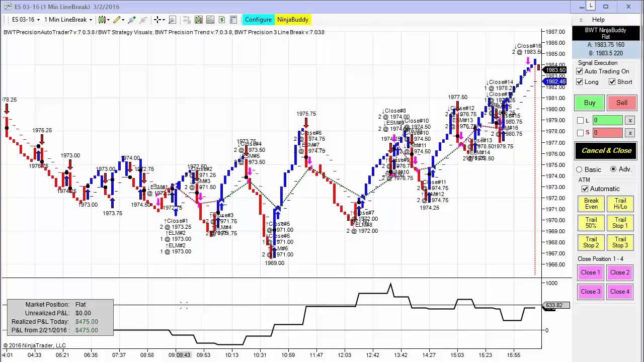Expand the chart style dropdown arrow

click(x=108, y=20)
